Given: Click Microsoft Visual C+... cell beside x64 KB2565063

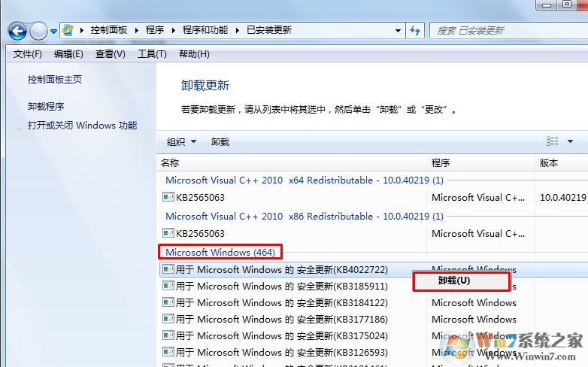Looking at the screenshot, I should pyautogui.click(x=478, y=197).
